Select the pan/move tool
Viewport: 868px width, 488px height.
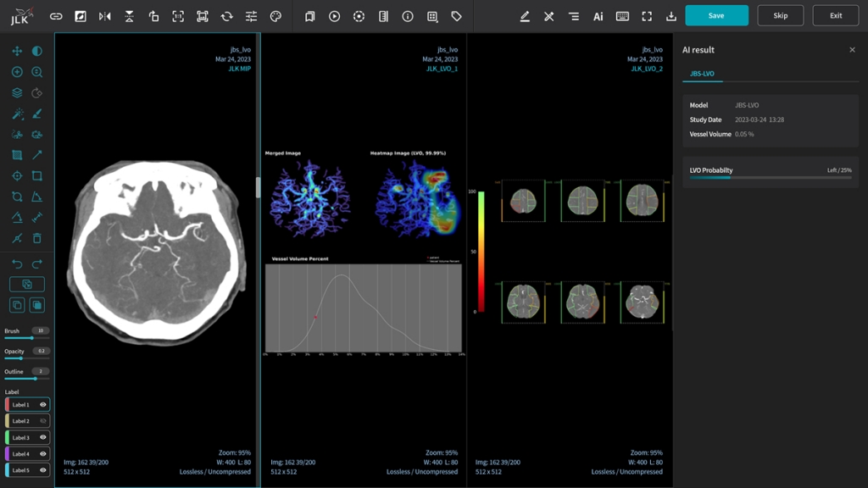(17, 51)
